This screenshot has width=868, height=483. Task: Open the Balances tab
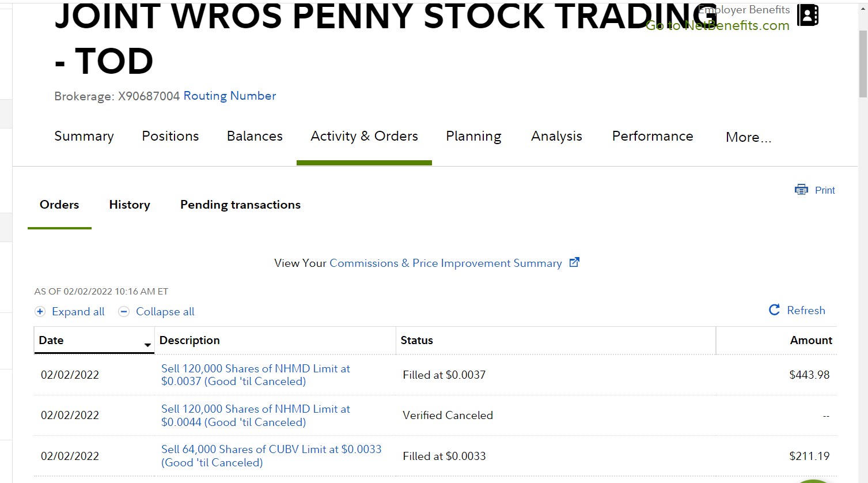255,136
